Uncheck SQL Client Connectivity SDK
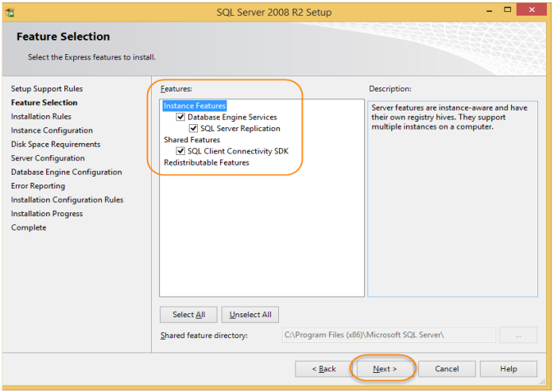Screen dimensions: 554x392 click(x=180, y=151)
